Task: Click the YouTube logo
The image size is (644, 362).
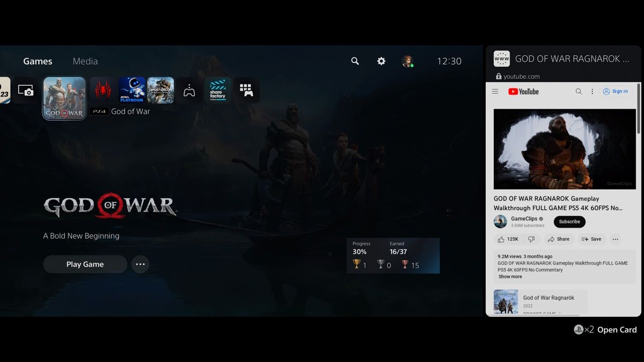Action: [x=523, y=92]
